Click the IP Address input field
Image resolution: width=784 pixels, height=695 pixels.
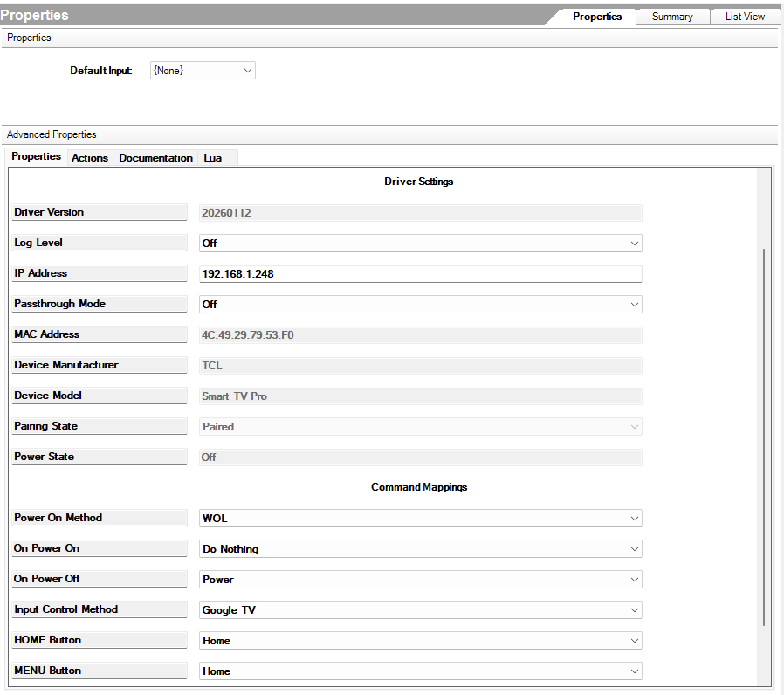(420, 274)
